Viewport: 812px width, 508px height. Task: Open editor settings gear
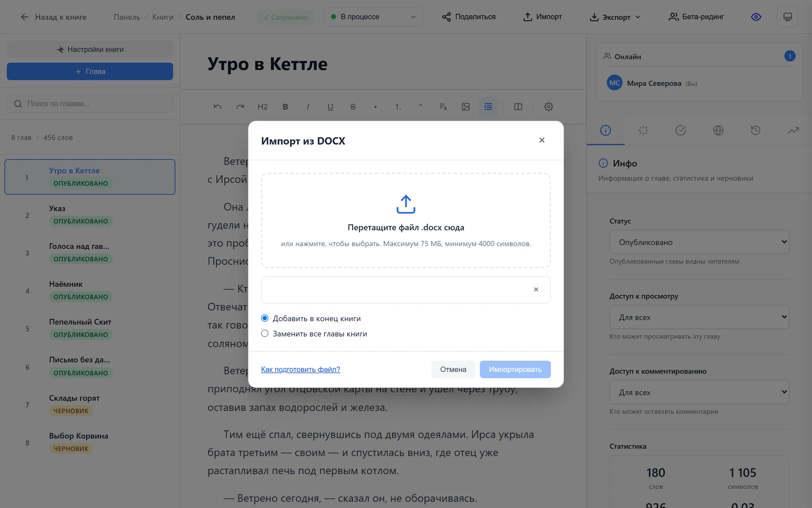548,107
